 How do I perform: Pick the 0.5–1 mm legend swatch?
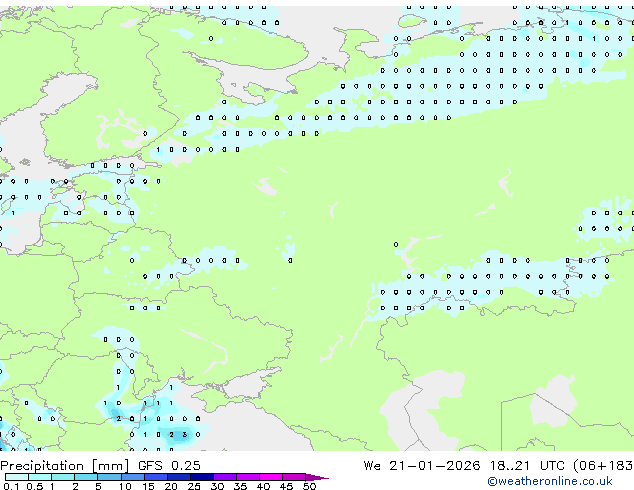(40, 477)
